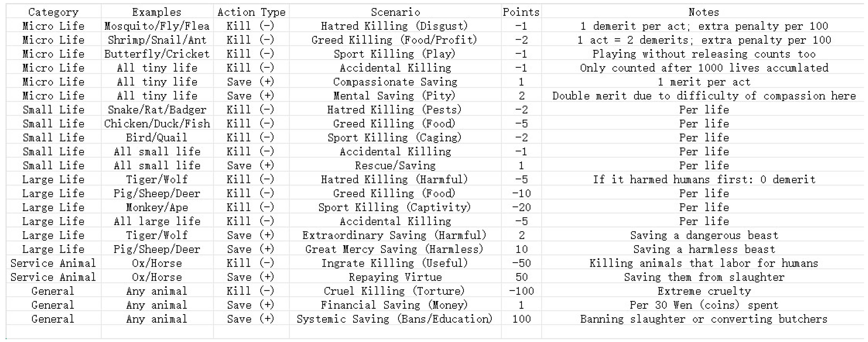868x342 pixels.
Task: Click the Compassionate Saving scenario cell
Action: coord(395,82)
